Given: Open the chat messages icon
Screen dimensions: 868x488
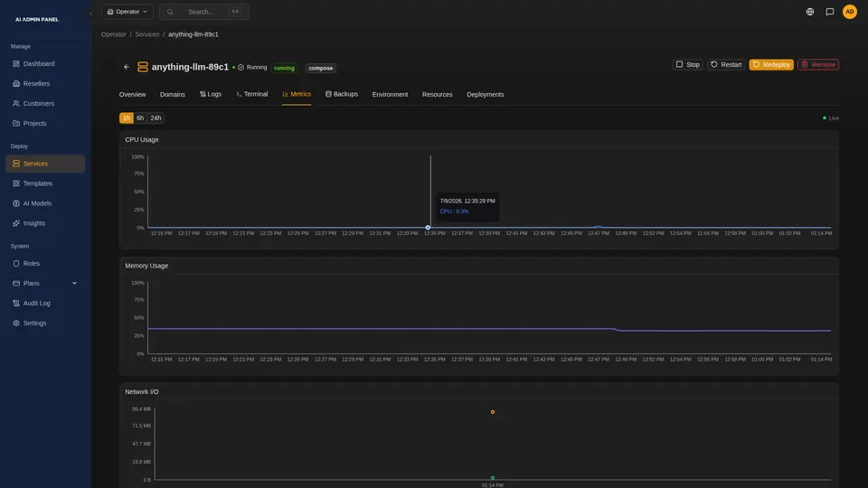Looking at the screenshot, I should [x=830, y=12].
